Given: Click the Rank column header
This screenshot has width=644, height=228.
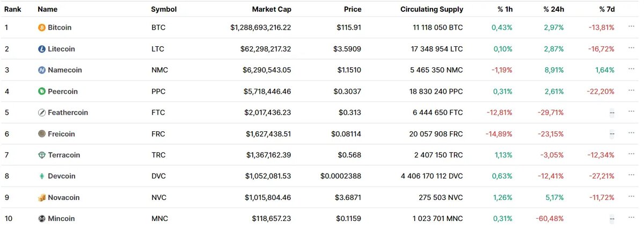Looking at the screenshot, I should click(x=12, y=9).
